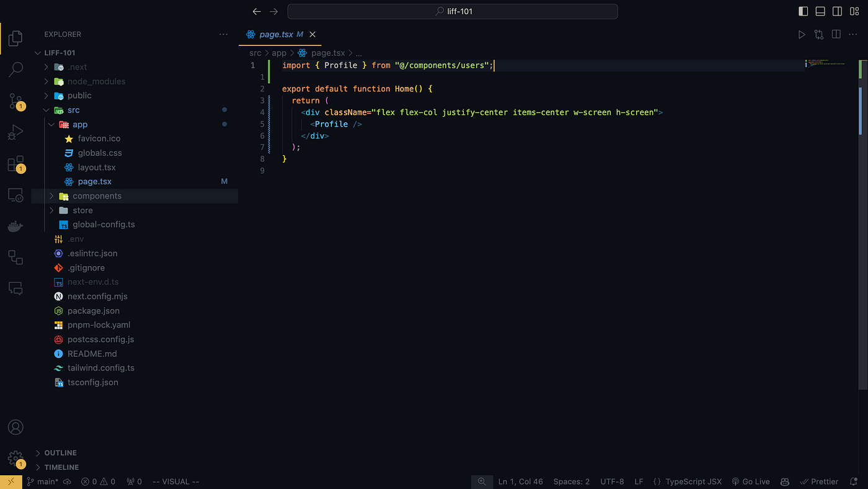Open the .env file
Viewport: 868px width, 489px height.
click(x=135, y=239)
